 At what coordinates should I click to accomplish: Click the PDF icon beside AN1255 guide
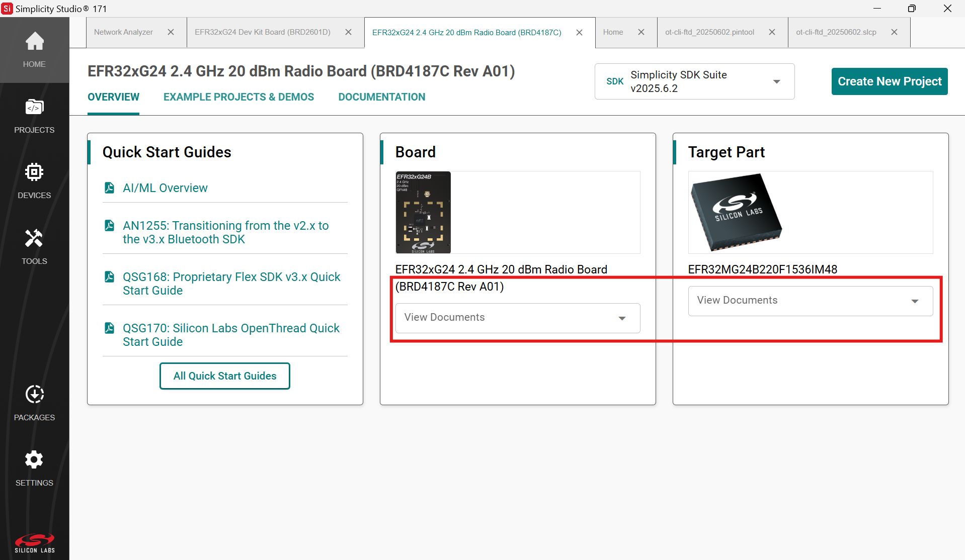click(109, 225)
